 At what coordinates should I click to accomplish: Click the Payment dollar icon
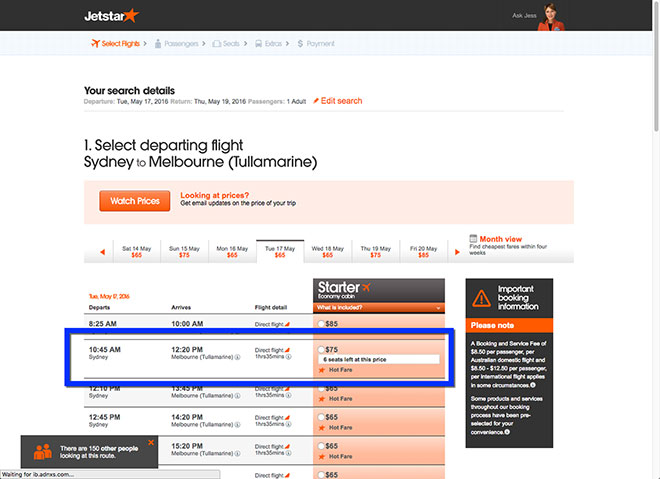click(x=300, y=43)
